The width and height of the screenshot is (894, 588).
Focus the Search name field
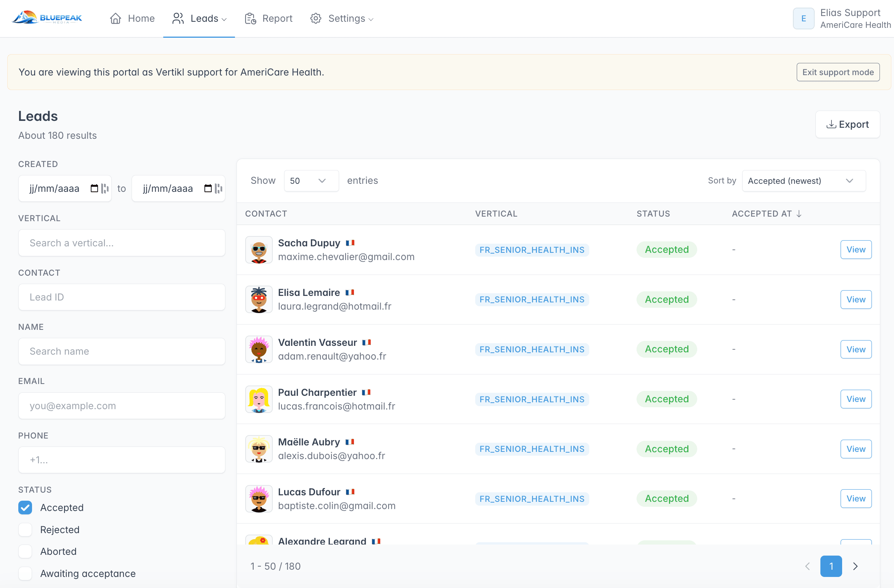(x=122, y=351)
